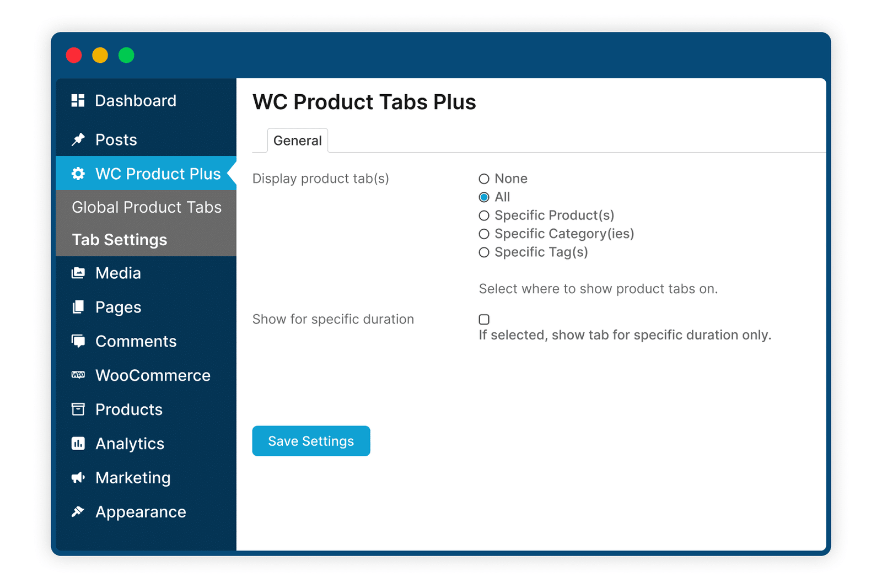
Task: Open Products via the archive box icon
Action: coord(78,409)
